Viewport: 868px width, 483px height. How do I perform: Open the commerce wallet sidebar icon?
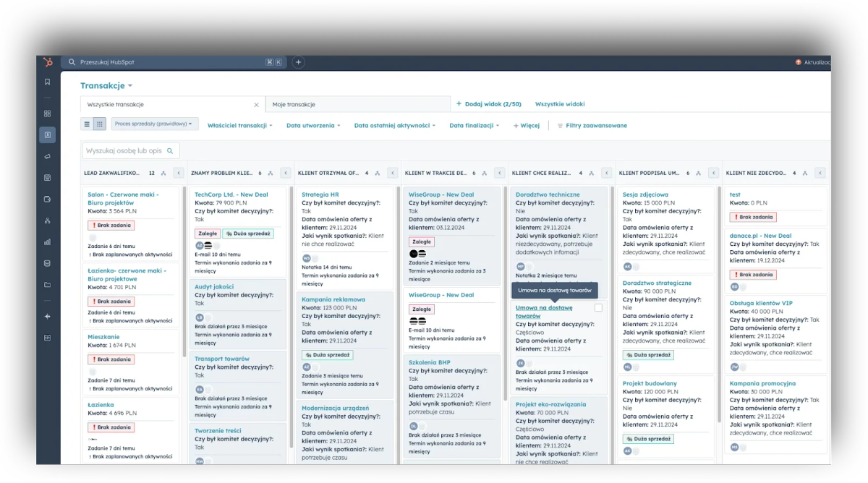(x=48, y=199)
